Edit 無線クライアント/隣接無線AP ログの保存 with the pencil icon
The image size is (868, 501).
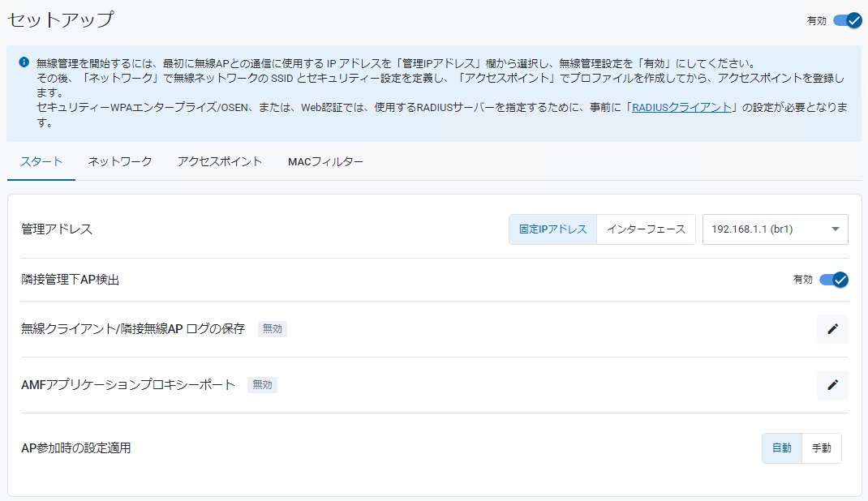tap(832, 329)
